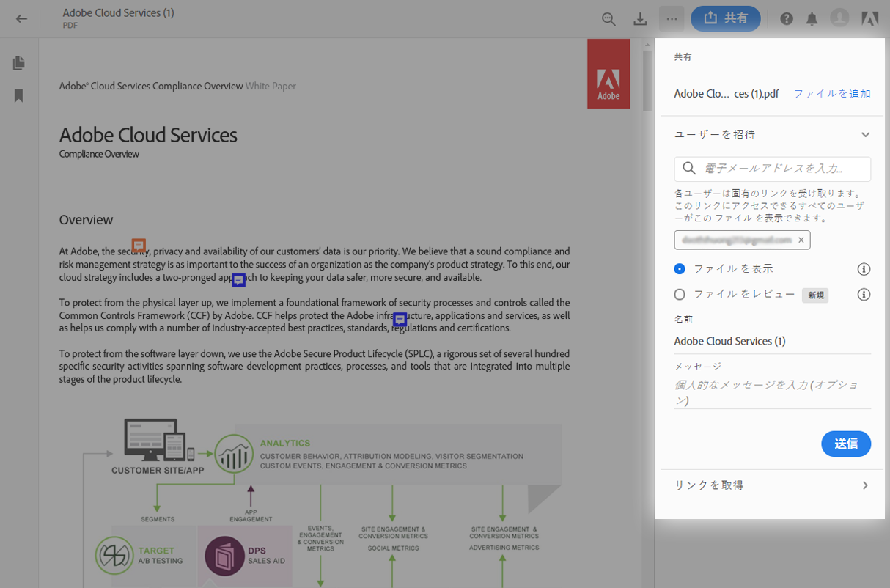Open the blue comment near two-pronged approach
Screen dimensions: 890x588
[238, 280]
